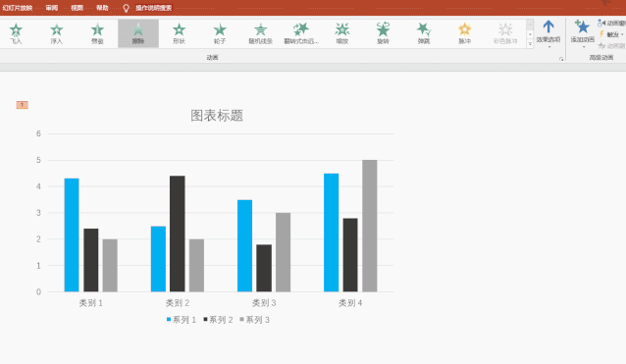The height and width of the screenshot is (364, 626).
Task: Switch to the 视图 (View) ribbon tab
Action: click(77, 8)
